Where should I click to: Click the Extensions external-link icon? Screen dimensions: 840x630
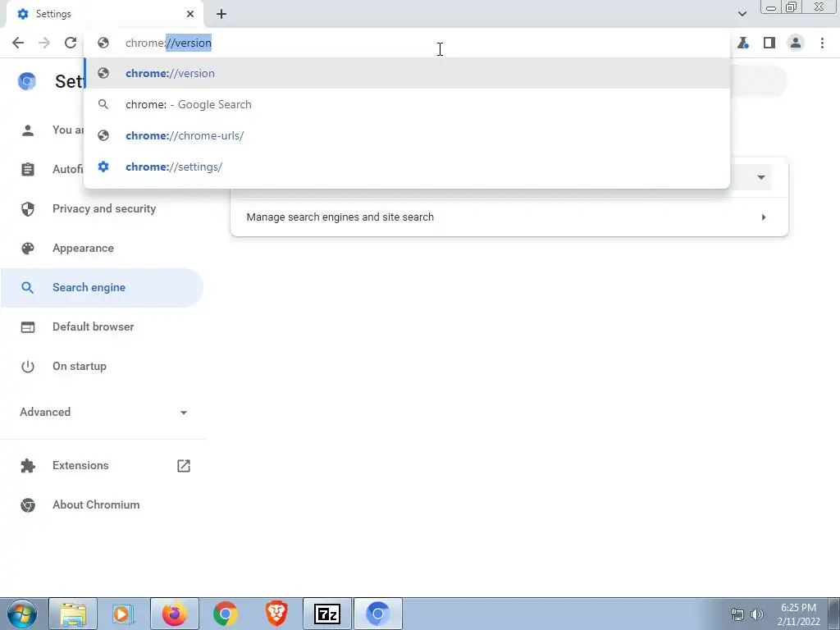(x=184, y=466)
